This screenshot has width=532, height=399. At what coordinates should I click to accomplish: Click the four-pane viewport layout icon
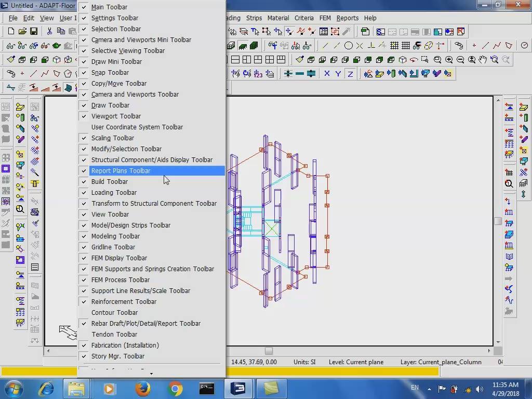pos(270,60)
